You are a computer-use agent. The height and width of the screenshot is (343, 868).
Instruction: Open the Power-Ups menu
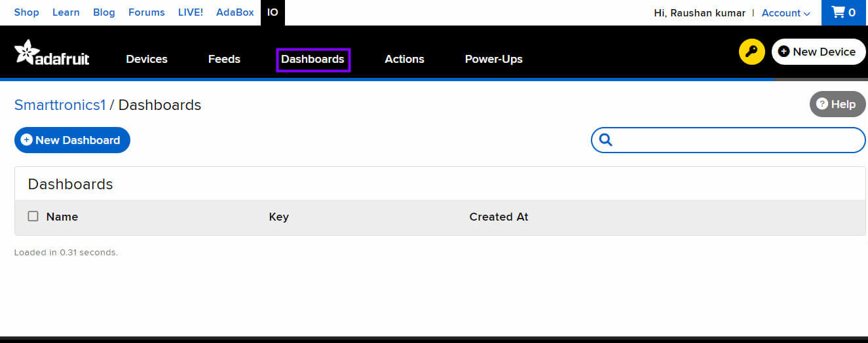(x=493, y=59)
